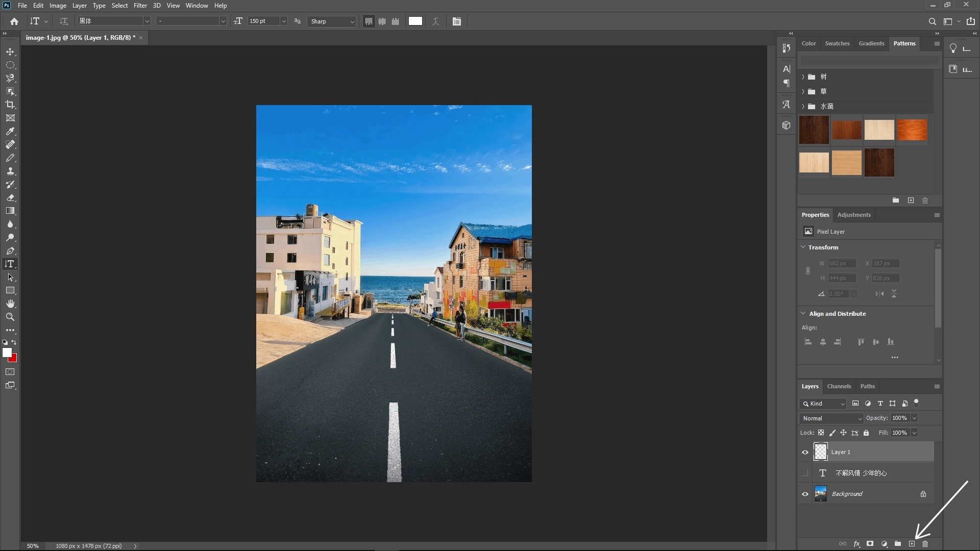Add a layer mask to Layer 1
Screen dimensions: 980x551
pyautogui.click(x=869, y=544)
